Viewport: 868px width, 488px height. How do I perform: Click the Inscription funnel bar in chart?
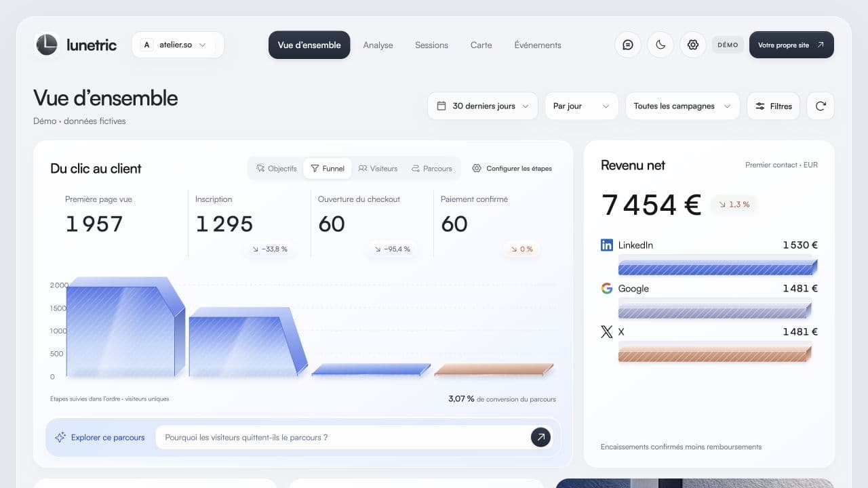point(247,342)
